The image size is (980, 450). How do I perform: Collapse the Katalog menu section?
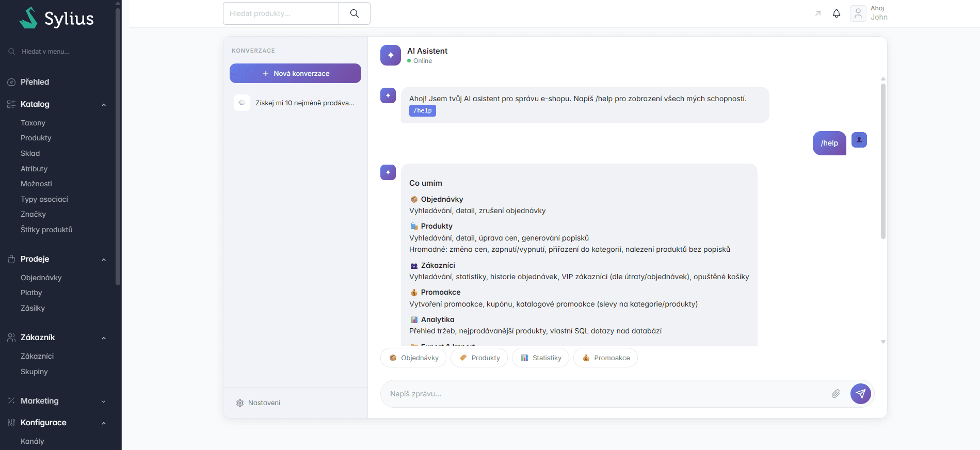pos(104,105)
